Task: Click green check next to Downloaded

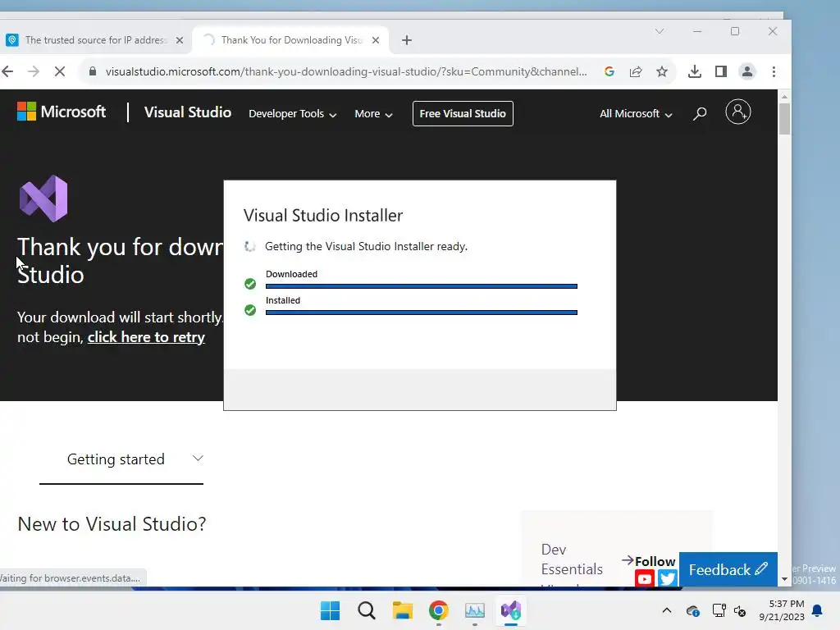Action: (x=250, y=284)
